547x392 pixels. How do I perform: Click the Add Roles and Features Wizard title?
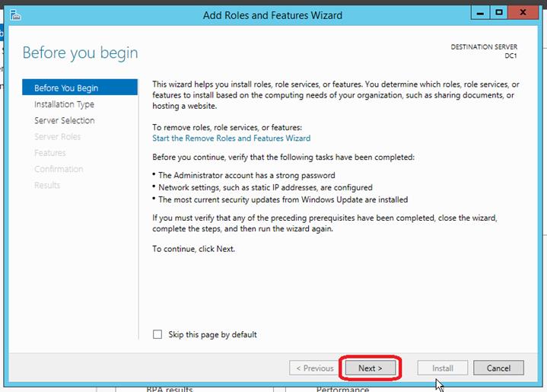[273, 15]
